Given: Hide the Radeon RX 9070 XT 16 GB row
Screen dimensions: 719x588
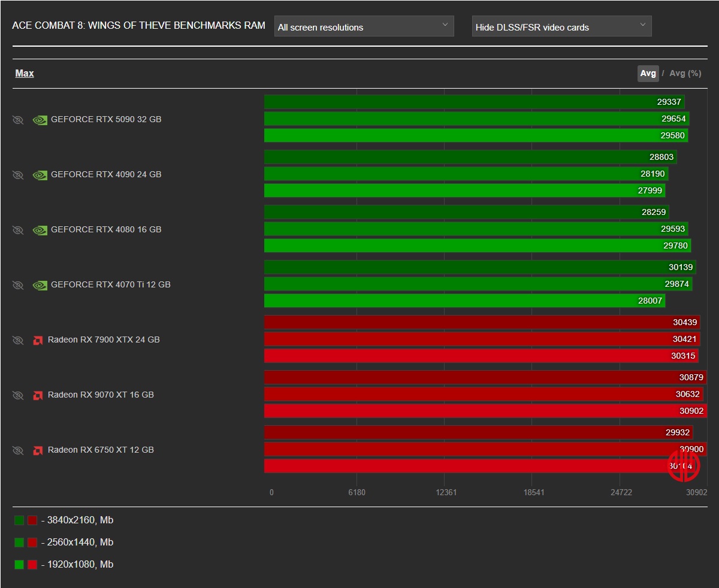Looking at the screenshot, I should pos(18,395).
